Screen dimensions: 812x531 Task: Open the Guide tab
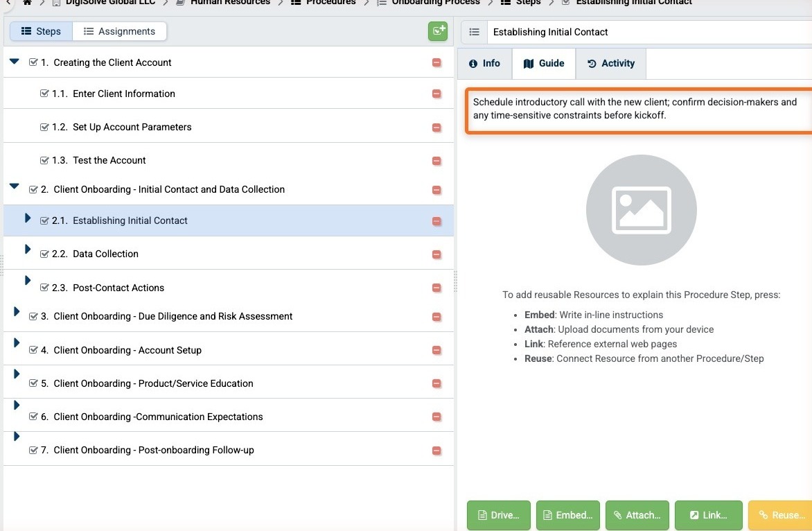[x=544, y=63]
